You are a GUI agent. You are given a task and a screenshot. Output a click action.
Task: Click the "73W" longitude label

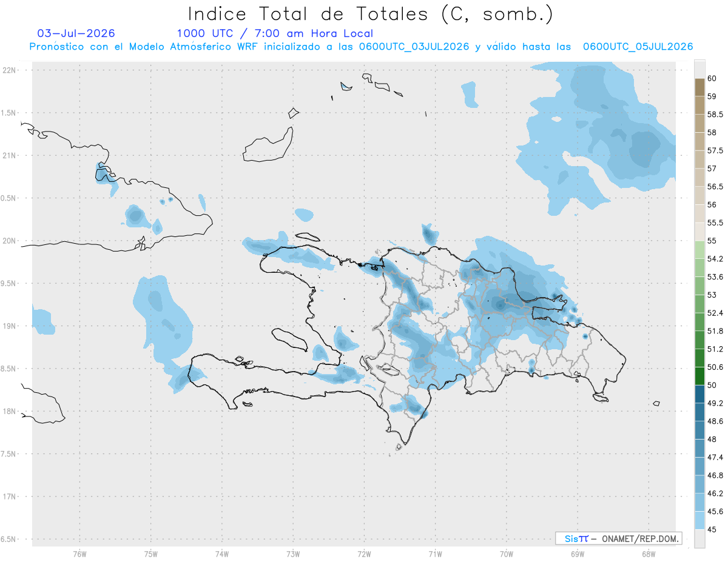pyautogui.click(x=293, y=554)
